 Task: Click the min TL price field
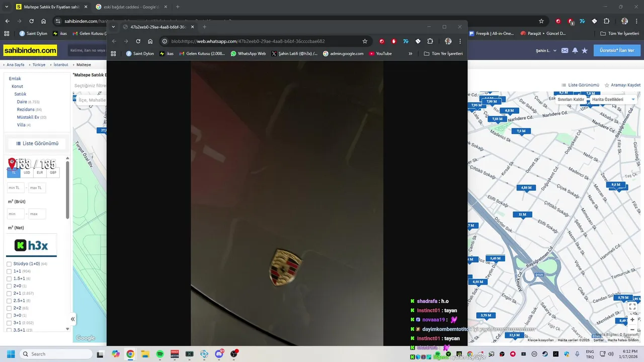(16, 188)
